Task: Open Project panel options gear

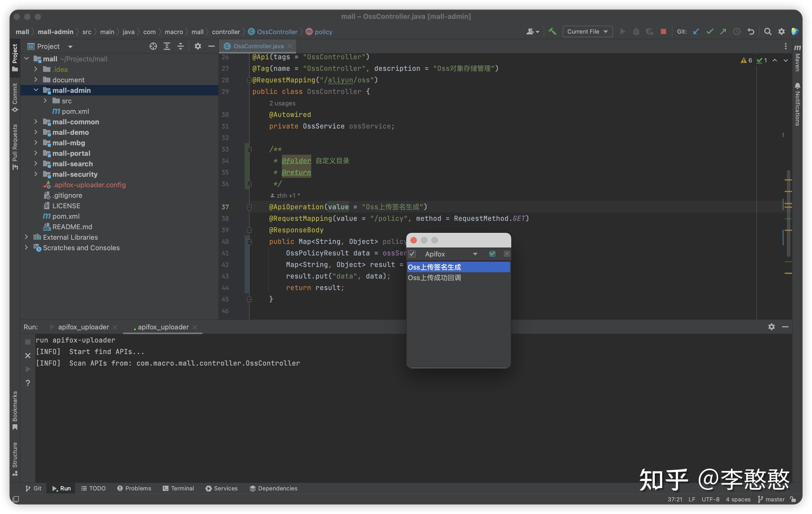Action: pyautogui.click(x=198, y=46)
